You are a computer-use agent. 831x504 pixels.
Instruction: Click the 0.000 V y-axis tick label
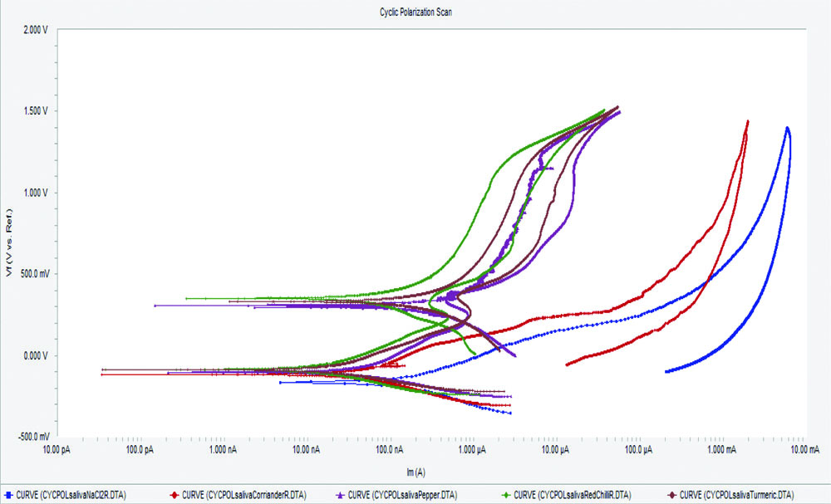coord(37,355)
